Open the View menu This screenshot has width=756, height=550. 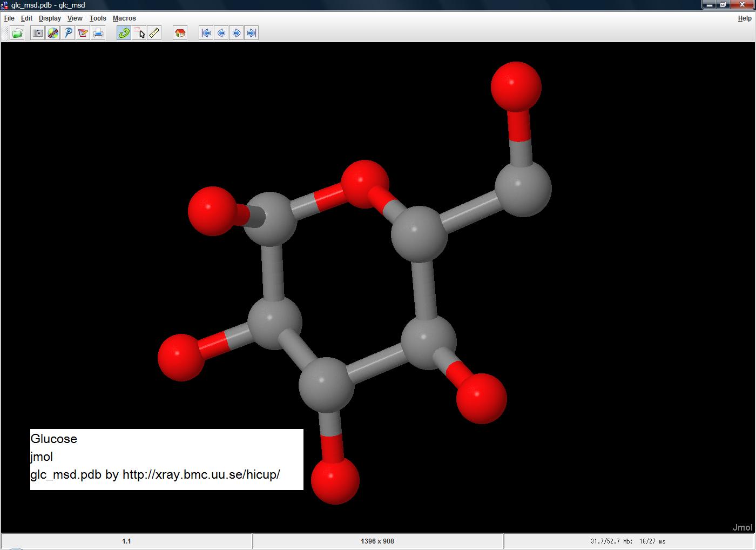[x=75, y=18]
